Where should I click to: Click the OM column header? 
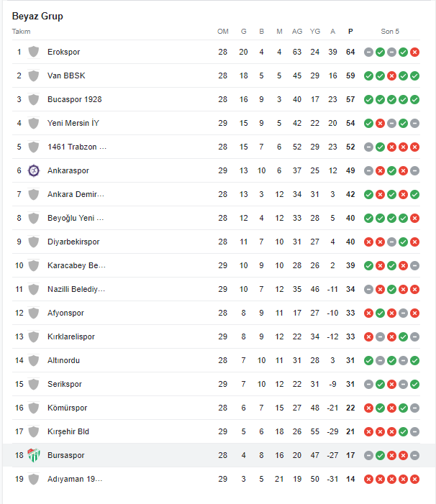pyautogui.click(x=223, y=32)
